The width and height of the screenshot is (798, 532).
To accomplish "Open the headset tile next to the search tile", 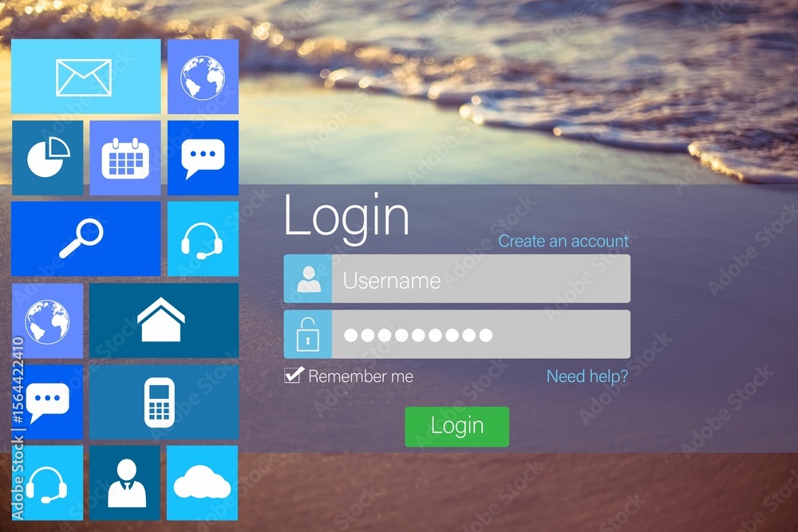I will pyautogui.click(x=203, y=238).
